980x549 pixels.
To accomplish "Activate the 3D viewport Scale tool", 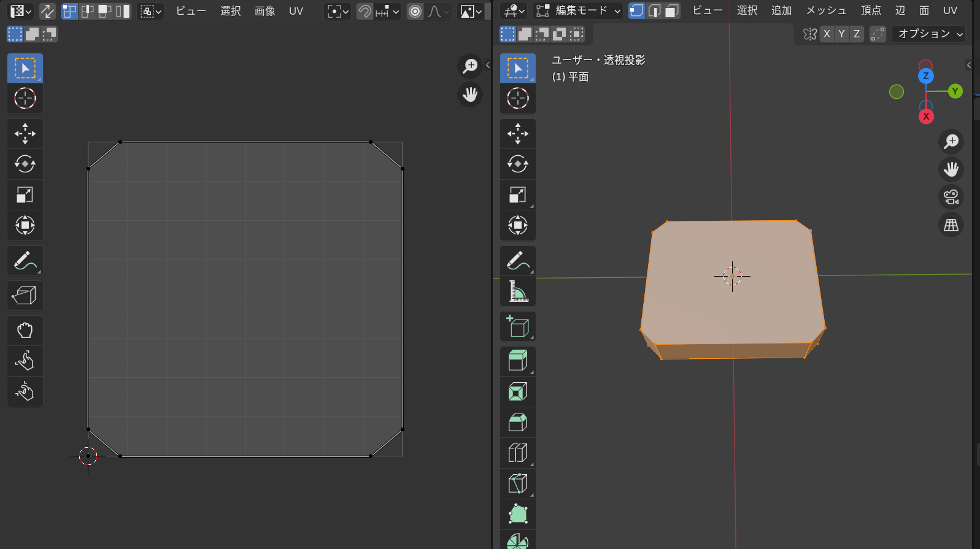I will (518, 194).
